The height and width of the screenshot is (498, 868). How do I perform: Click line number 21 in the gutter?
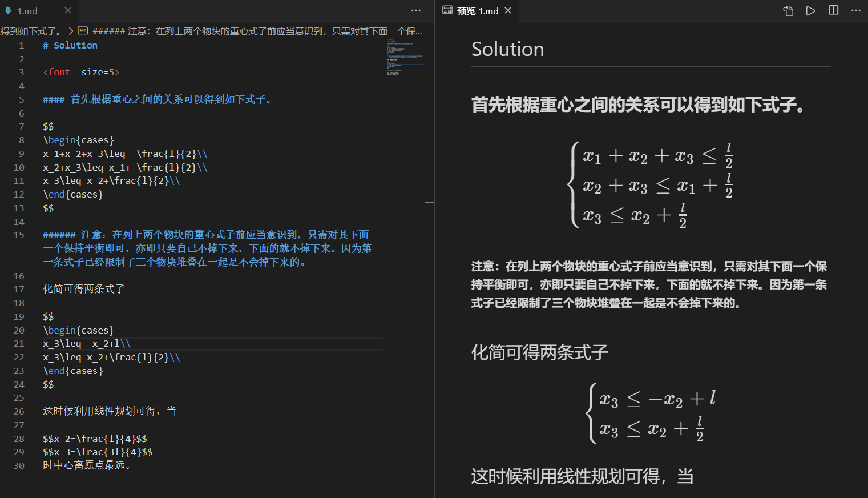point(19,343)
